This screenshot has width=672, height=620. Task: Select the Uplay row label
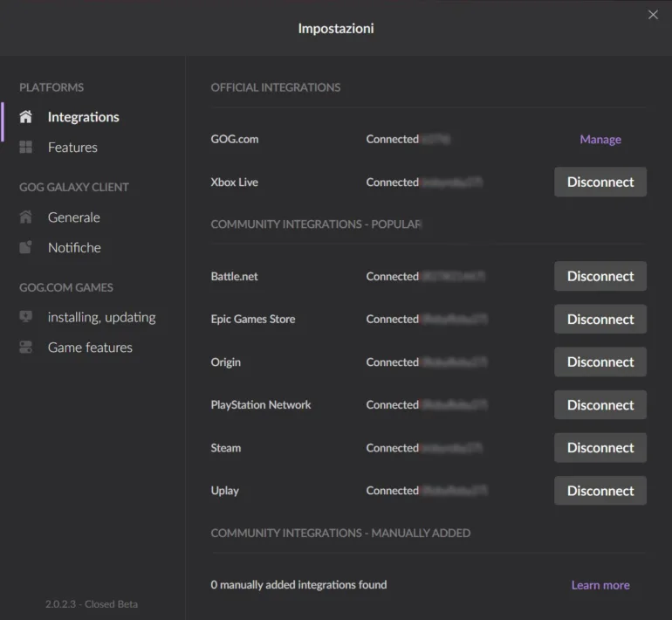[x=224, y=491]
